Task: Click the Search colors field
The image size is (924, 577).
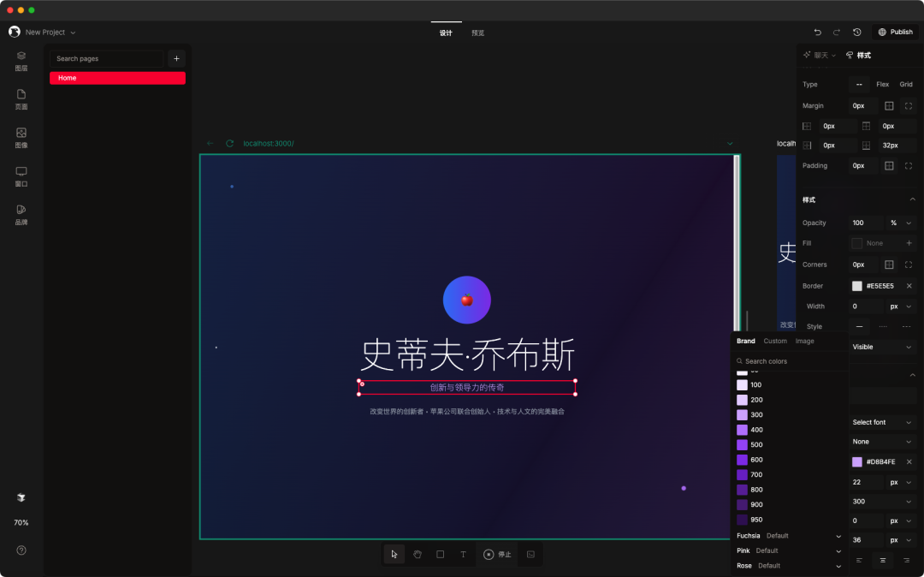Action: pos(789,361)
